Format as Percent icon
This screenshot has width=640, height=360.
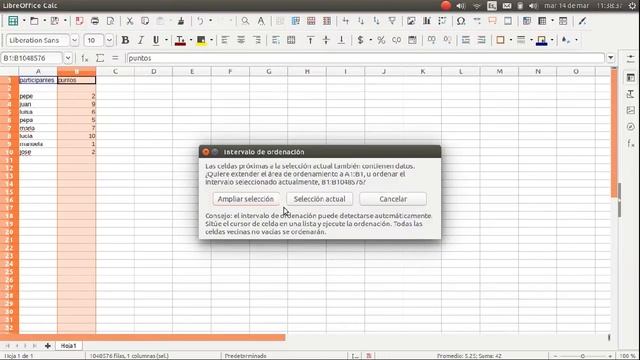(381, 40)
